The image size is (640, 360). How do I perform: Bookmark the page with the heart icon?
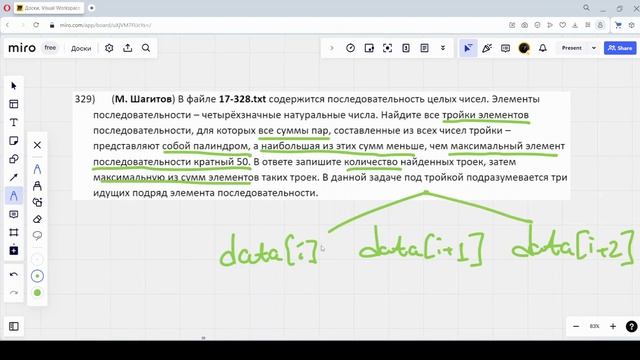point(562,25)
